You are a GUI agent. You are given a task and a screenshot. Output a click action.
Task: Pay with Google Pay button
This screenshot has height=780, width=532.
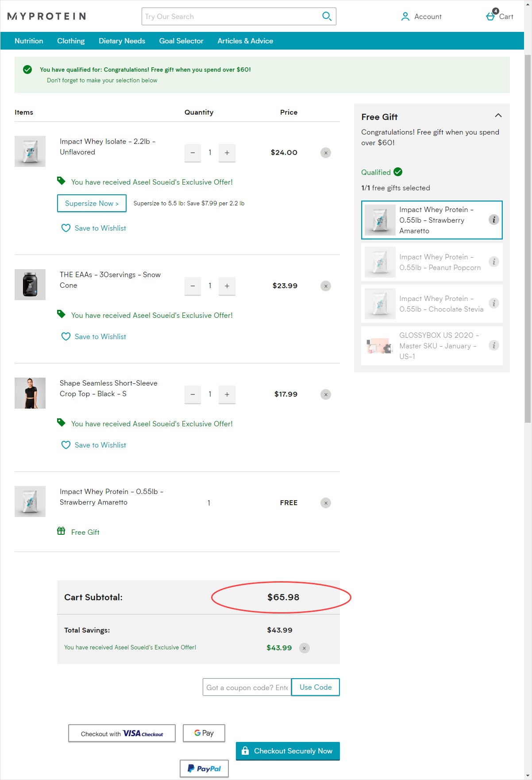point(204,733)
